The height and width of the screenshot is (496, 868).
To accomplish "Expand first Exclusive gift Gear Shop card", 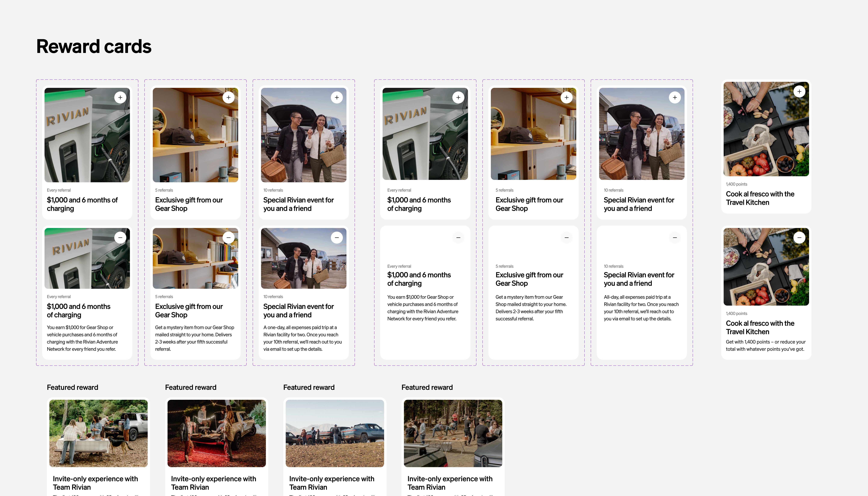I will click(228, 97).
